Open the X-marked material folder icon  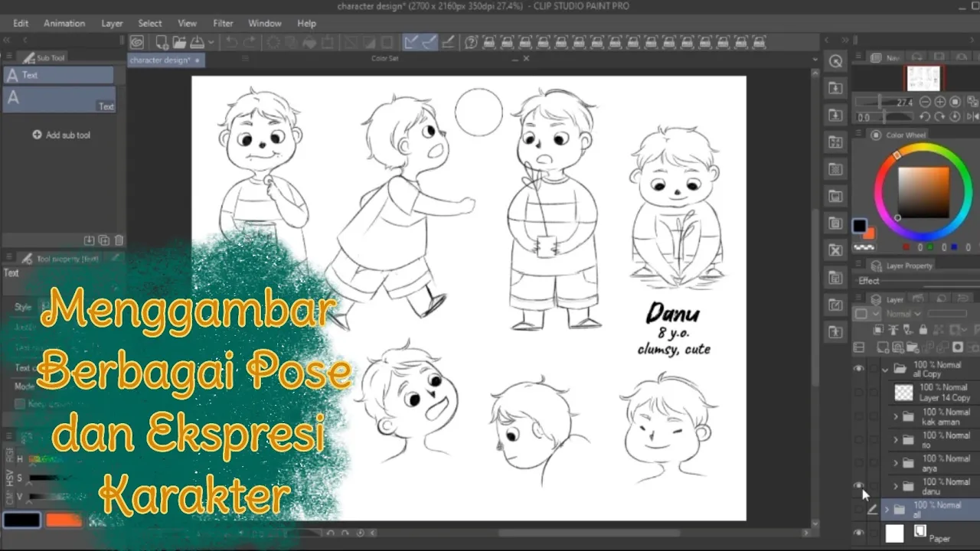[x=835, y=250]
